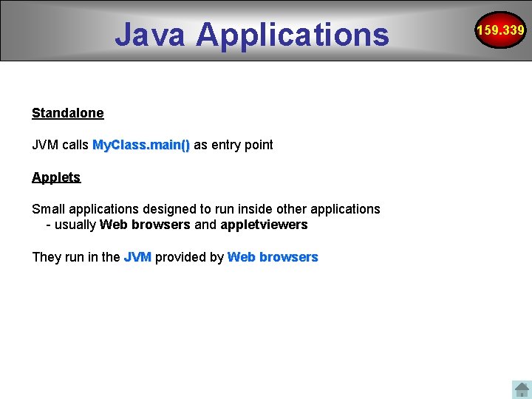
Task: Click the blue MyClass.main() text
Action: [x=141, y=146]
